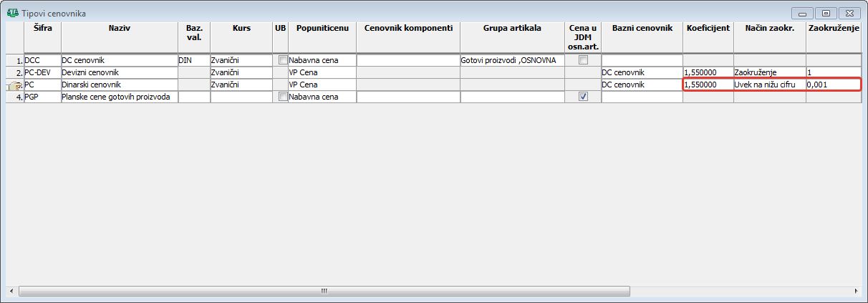Open the Kurs cell of the Devizni cenovnik row
The height and width of the screenshot is (303, 868).
[241, 72]
